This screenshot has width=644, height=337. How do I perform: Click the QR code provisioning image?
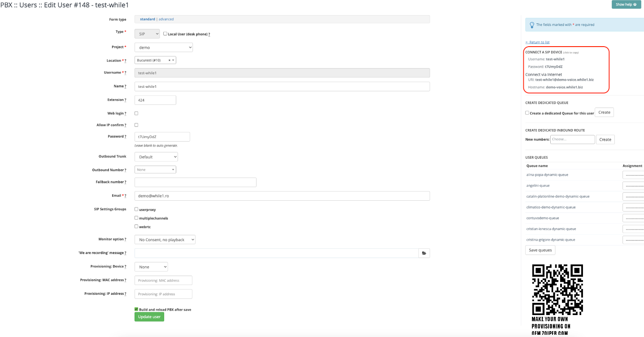click(x=557, y=289)
